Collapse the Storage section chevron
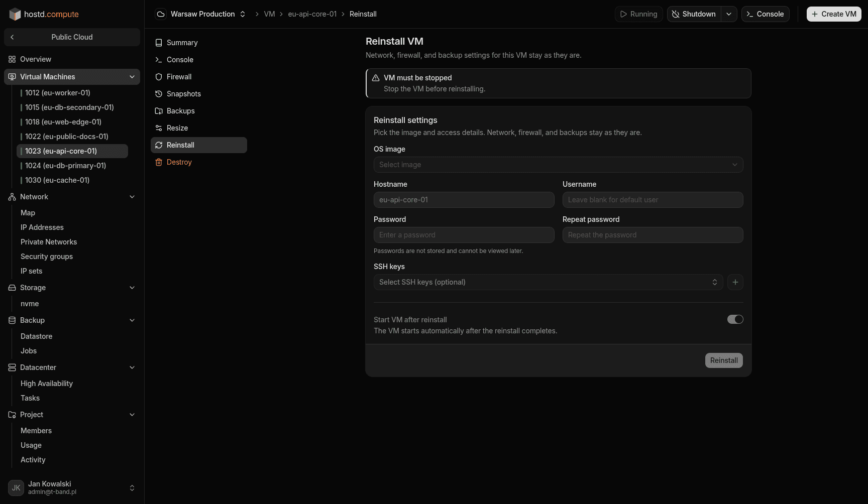 click(132, 288)
